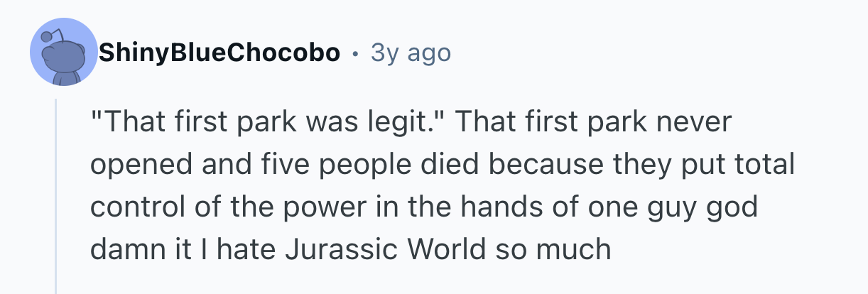
Task: Open the ShinyBlueChocobo user profile link
Action: 219,53
